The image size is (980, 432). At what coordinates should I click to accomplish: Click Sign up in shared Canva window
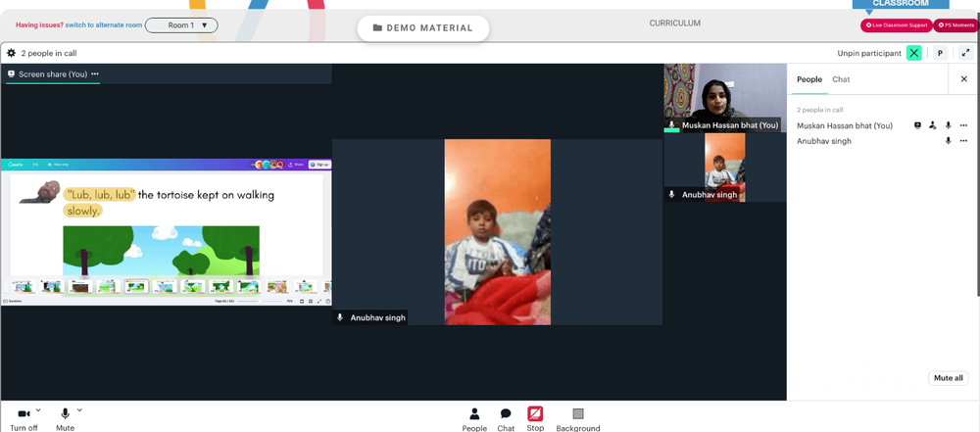point(320,165)
